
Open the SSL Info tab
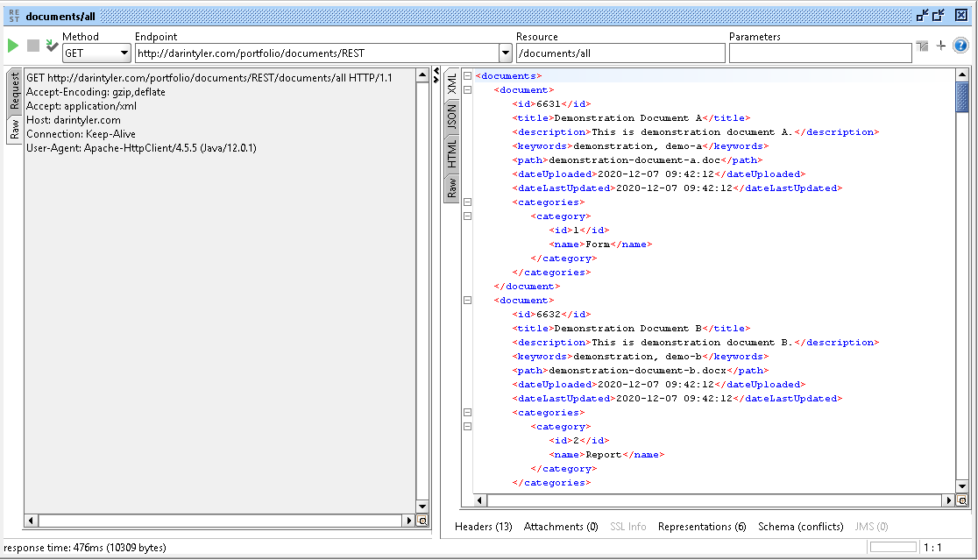click(x=628, y=527)
